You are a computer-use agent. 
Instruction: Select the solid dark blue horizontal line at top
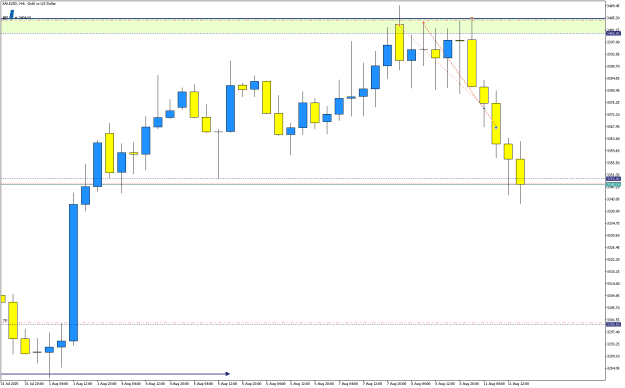click(x=303, y=18)
